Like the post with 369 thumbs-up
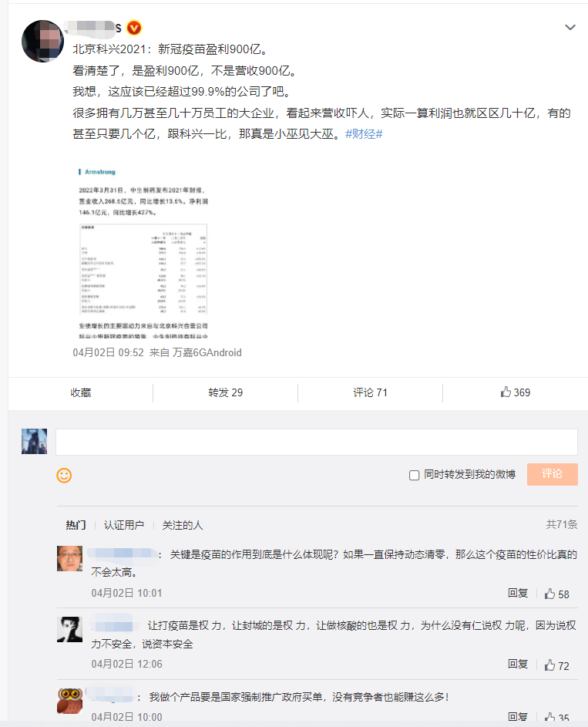 pos(516,392)
